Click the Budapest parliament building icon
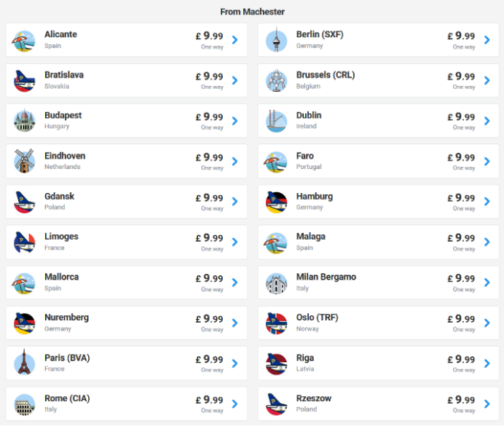 (25, 121)
